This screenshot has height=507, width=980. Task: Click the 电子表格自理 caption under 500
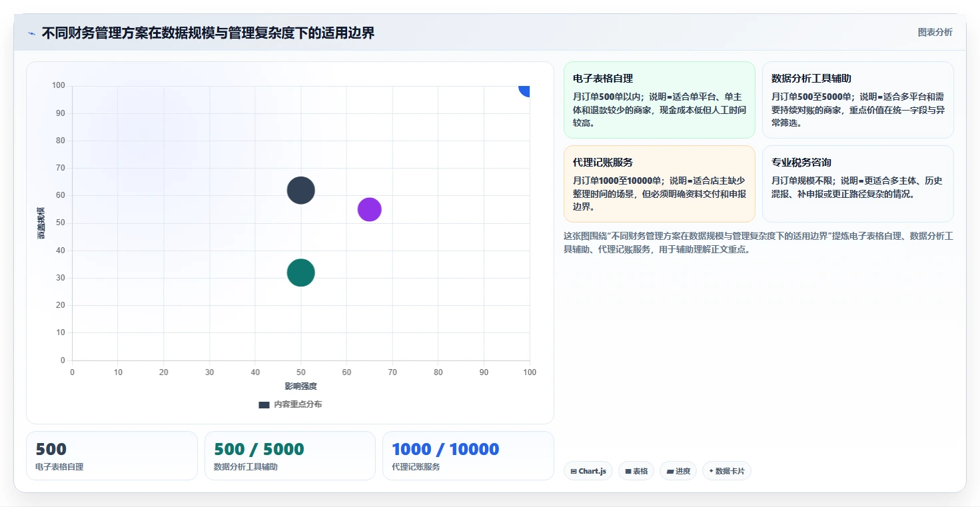click(x=59, y=467)
